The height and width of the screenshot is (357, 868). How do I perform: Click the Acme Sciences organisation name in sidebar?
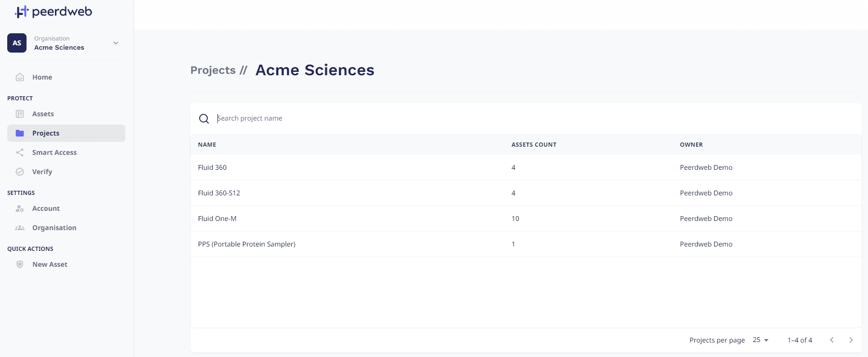(59, 48)
